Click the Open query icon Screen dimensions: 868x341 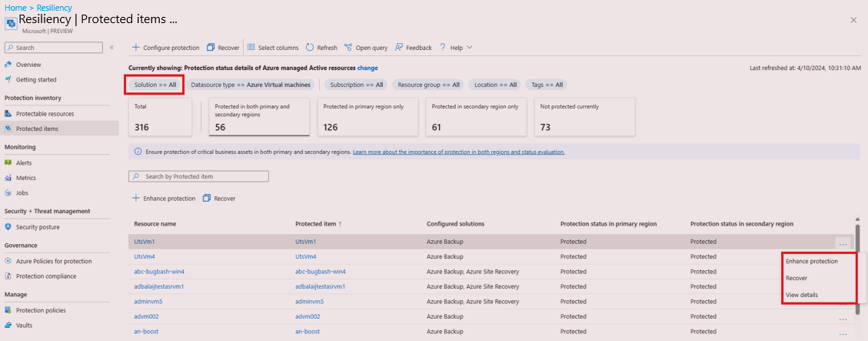(349, 48)
